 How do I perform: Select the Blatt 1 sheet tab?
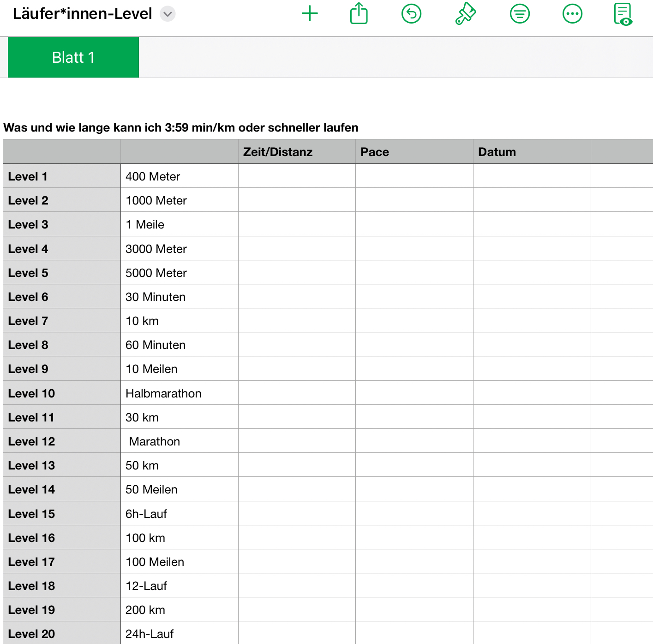[73, 57]
